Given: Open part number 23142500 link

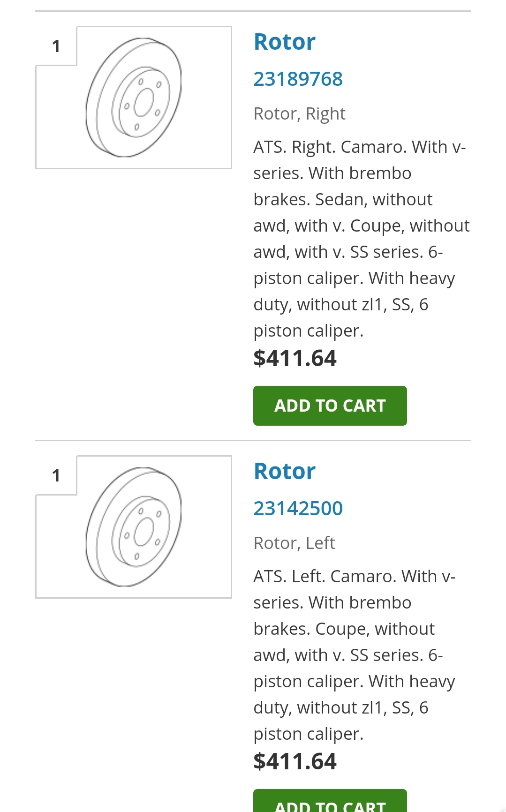Looking at the screenshot, I should [298, 508].
